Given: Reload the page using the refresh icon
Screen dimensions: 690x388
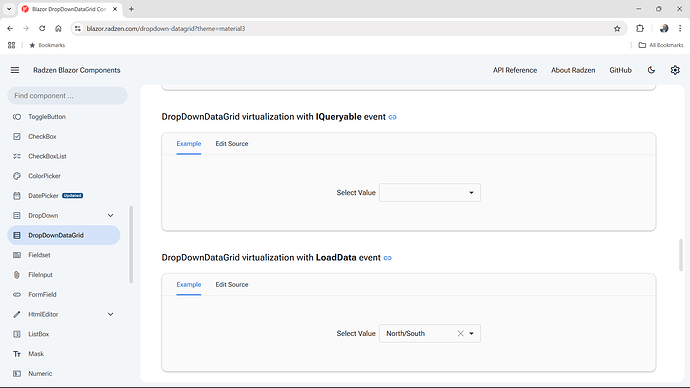Looking at the screenshot, I should pos(42,29).
